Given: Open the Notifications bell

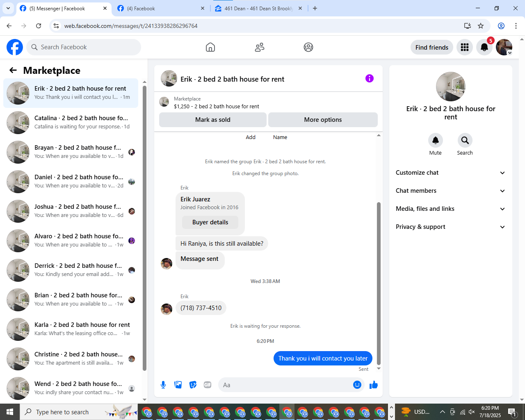Looking at the screenshot, I should point(484,47).
